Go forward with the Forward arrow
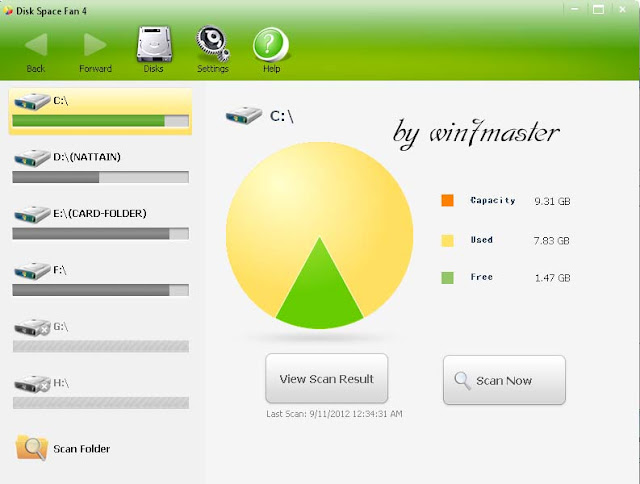The height and width of the screenshot is (484, 640). point(95,44)
